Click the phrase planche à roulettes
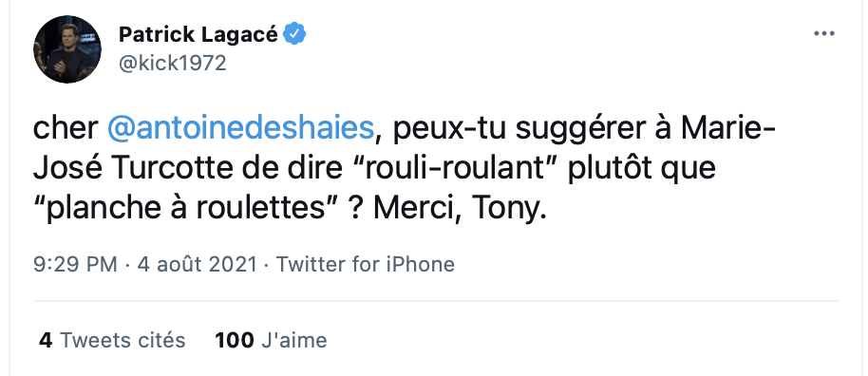 tap(185, 208)
